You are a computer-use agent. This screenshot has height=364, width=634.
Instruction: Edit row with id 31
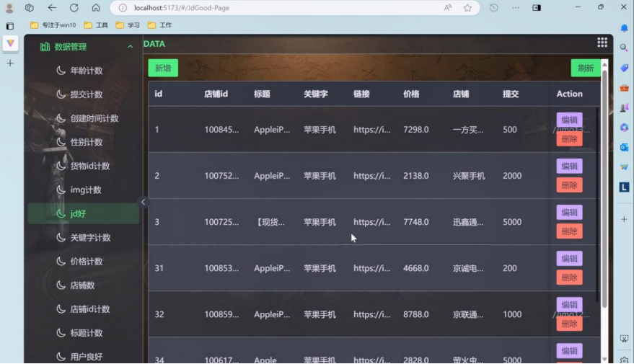click(569, 258)
